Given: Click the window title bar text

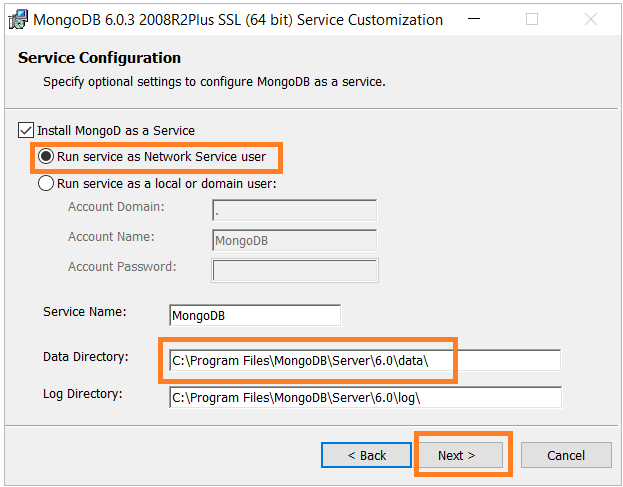Looking at the screenshot, I should pos(238,20).
